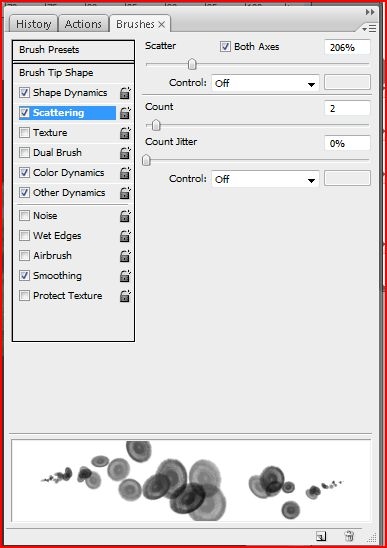
Task: Click the Count value field
Action: [347, 108]
